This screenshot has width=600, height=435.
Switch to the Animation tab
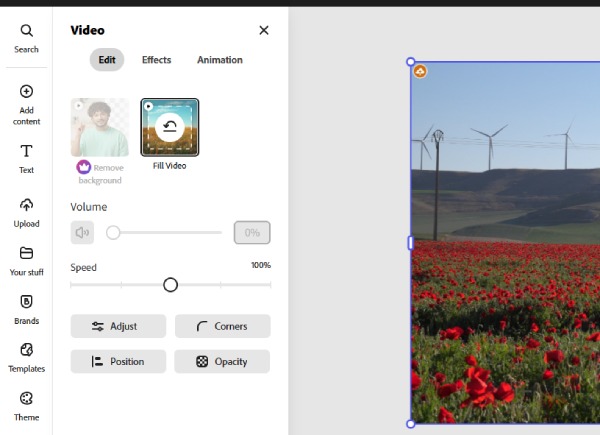point(219,60)
